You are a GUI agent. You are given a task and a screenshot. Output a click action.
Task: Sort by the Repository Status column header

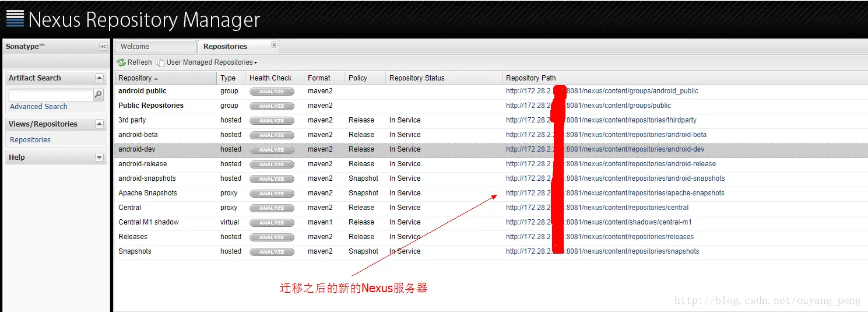click(444, 78)
